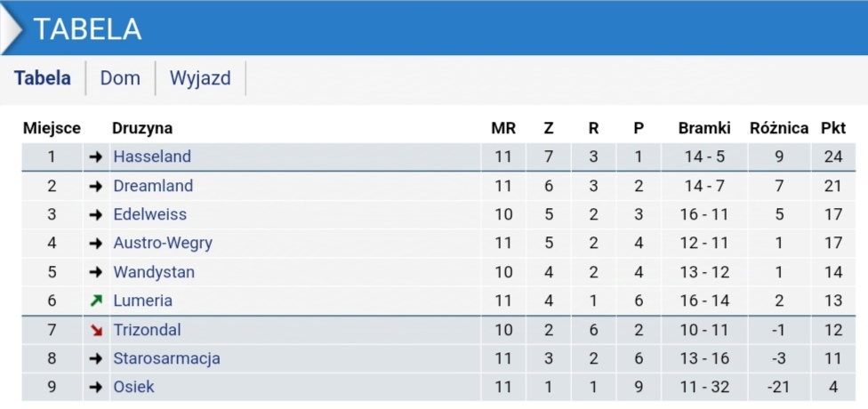Click the Pkt column header
The width and height of the screenshot is (868, 409).
point(833,128)
